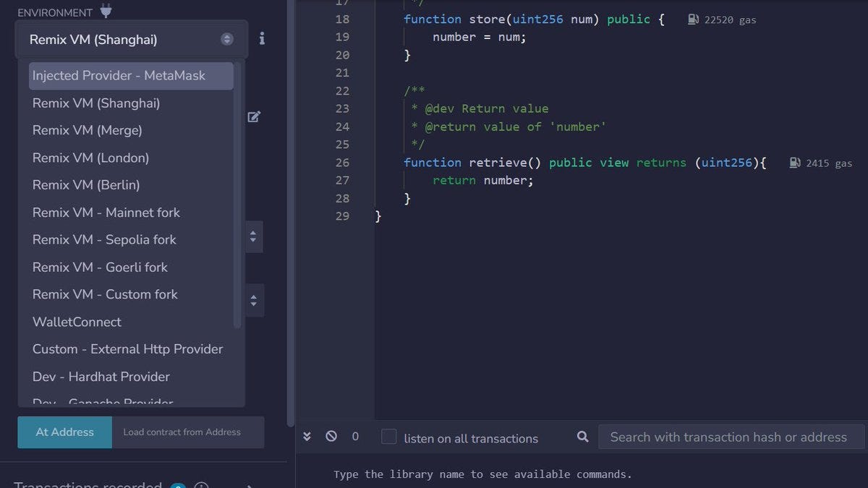This screenshot has width=868, height=488.
Task: Choose Remix VM (Shanghai) option in list
Action: [x=131, y=103]
